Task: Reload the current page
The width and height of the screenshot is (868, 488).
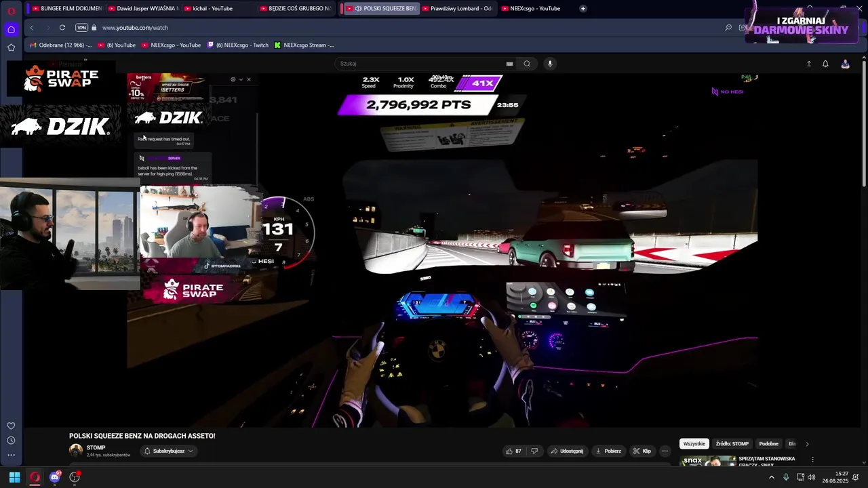Action: tap(62, 28)
